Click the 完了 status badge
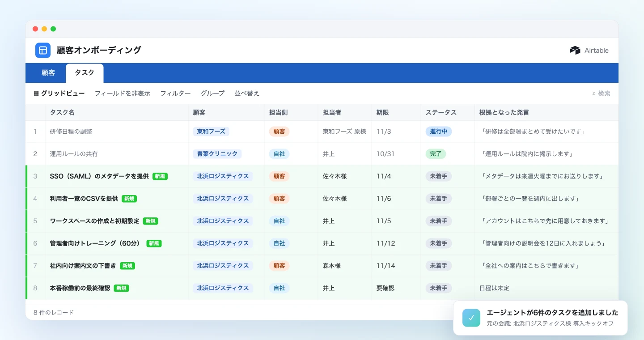Screen dimensions: 644x340 click(x=436, y=154)
